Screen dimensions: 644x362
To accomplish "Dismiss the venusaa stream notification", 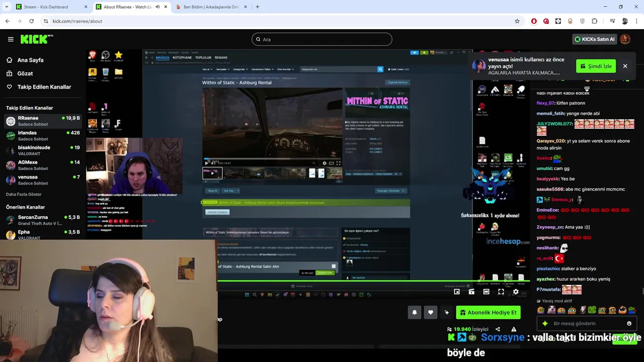I will pyautogui.click(x=625, y=66).
